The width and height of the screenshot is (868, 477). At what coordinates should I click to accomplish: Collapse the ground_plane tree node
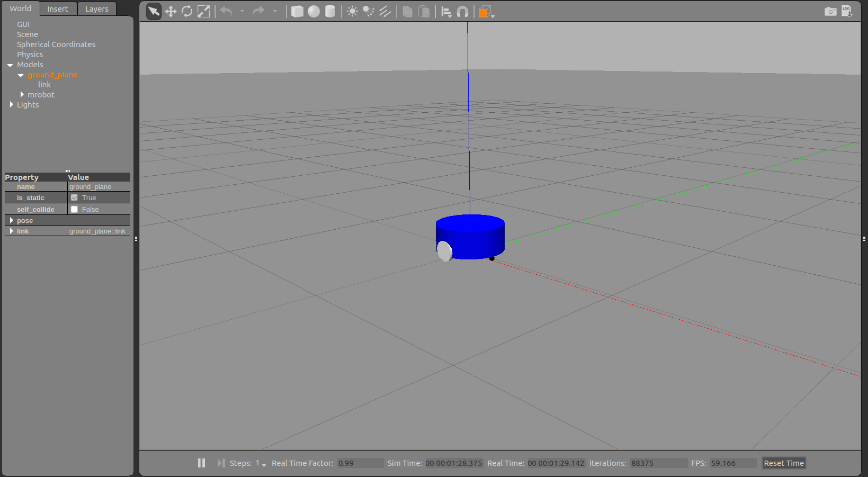coord(21,75)
